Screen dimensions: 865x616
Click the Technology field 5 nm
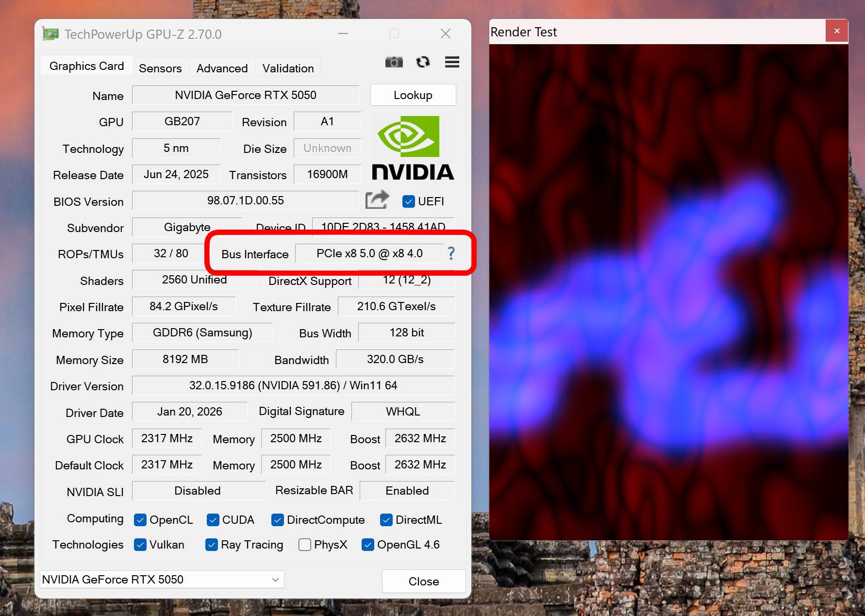pyautogui.click(x=176, y=148)
